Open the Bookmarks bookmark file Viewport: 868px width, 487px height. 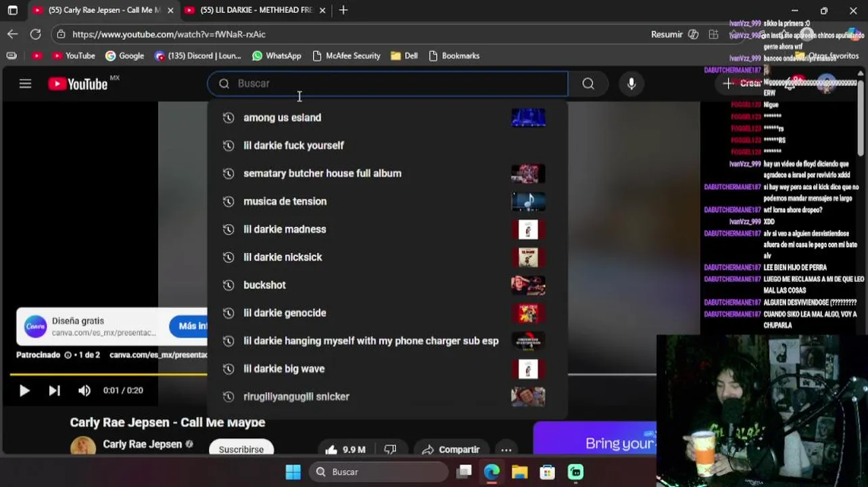tap(454, 55)
